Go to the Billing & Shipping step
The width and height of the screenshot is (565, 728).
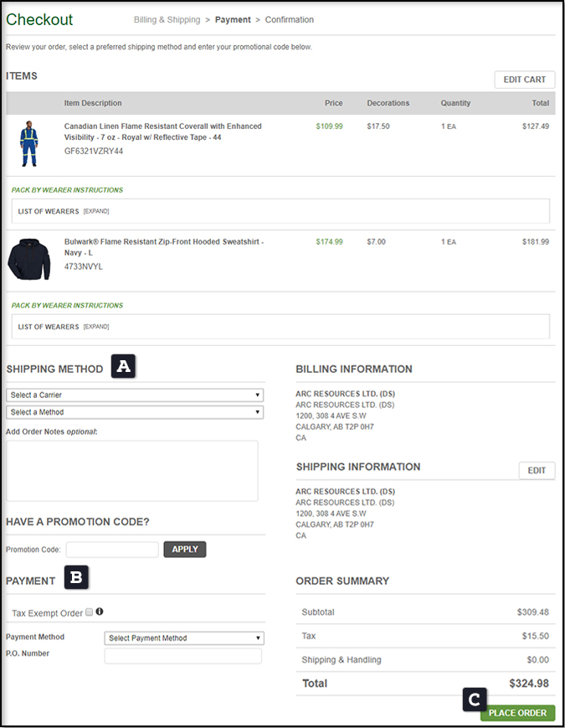167,19
